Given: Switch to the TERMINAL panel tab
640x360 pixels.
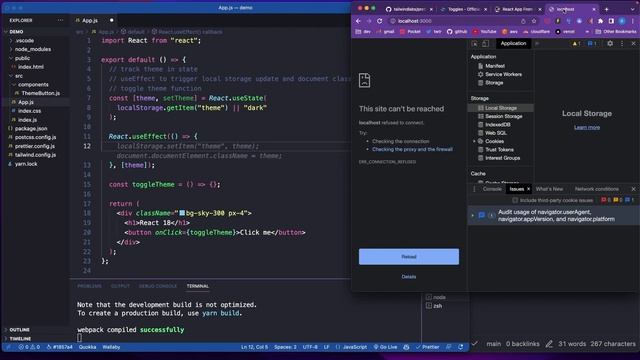Looking at the screenshot, I should point(198,286).
